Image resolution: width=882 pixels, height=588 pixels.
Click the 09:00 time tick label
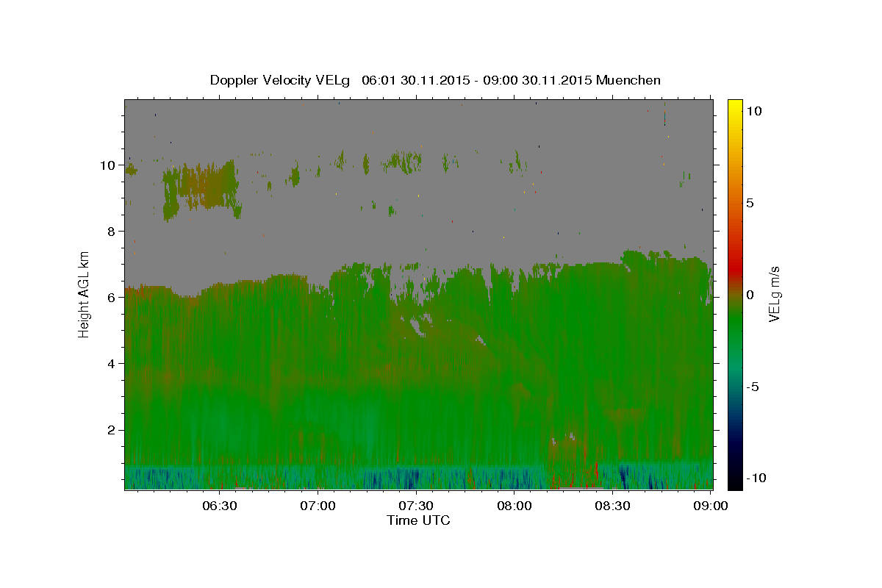710,506
